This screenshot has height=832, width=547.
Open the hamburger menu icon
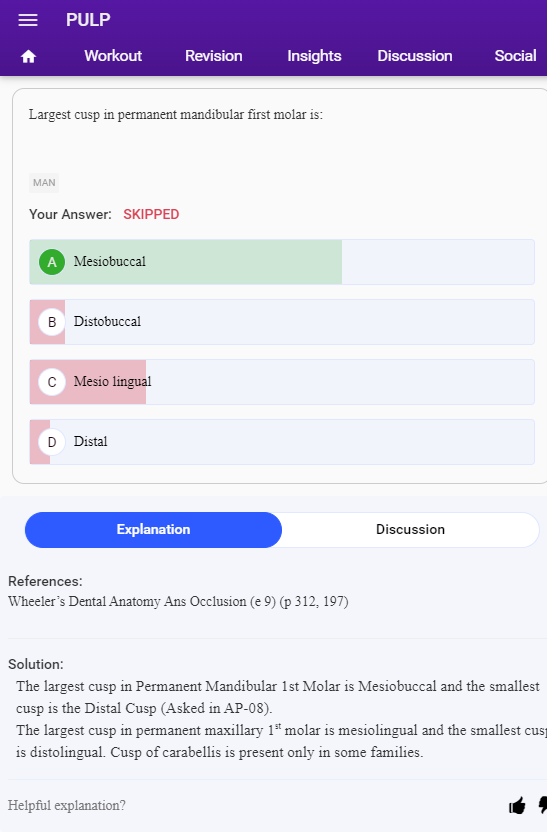tap(28, 20)
